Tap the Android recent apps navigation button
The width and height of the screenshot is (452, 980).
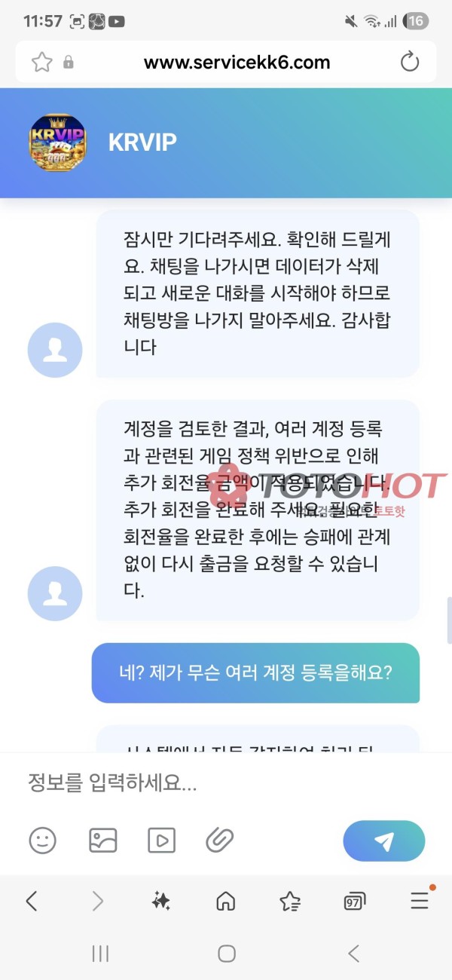point(100,954)
